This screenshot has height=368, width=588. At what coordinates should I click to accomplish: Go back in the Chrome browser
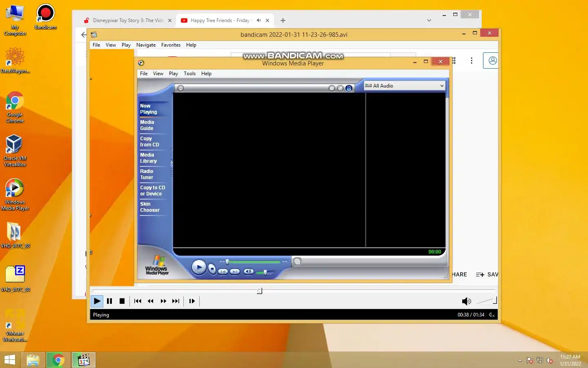(x=83, y=35)
